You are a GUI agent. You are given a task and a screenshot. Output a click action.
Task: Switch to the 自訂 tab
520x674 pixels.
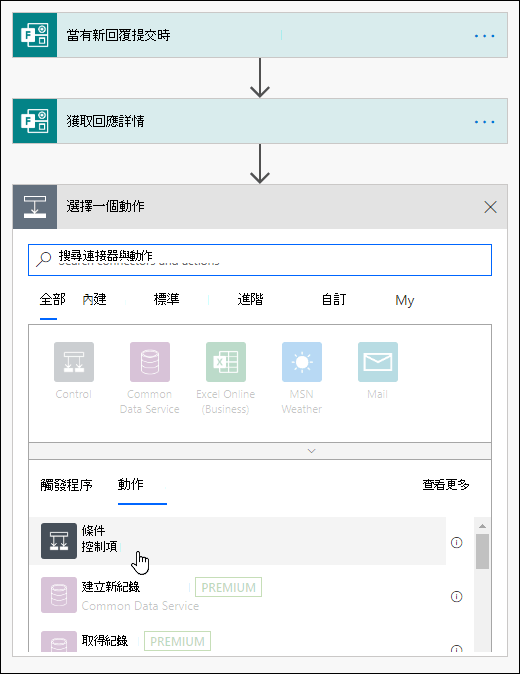coord(334,299)
